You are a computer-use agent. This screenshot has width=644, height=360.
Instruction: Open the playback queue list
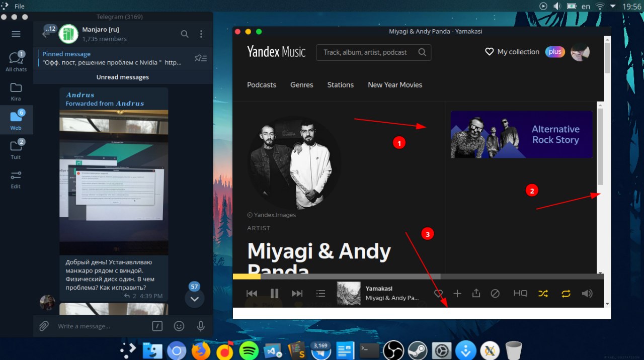coord(321,294)
